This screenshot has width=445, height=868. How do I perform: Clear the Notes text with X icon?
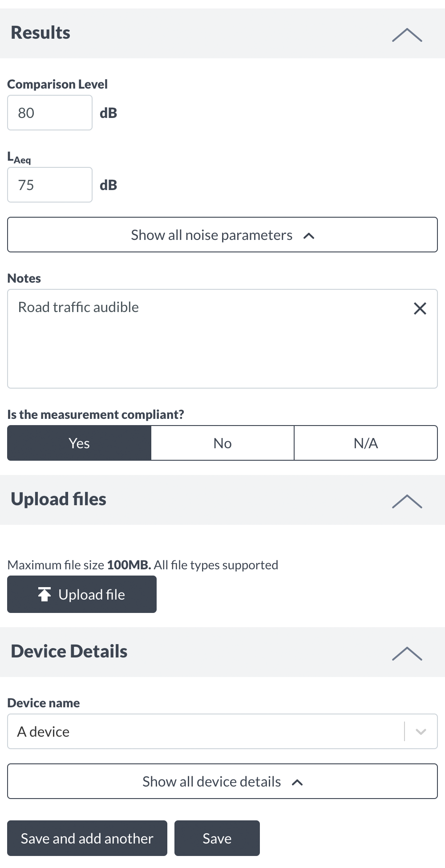[420, 308]
